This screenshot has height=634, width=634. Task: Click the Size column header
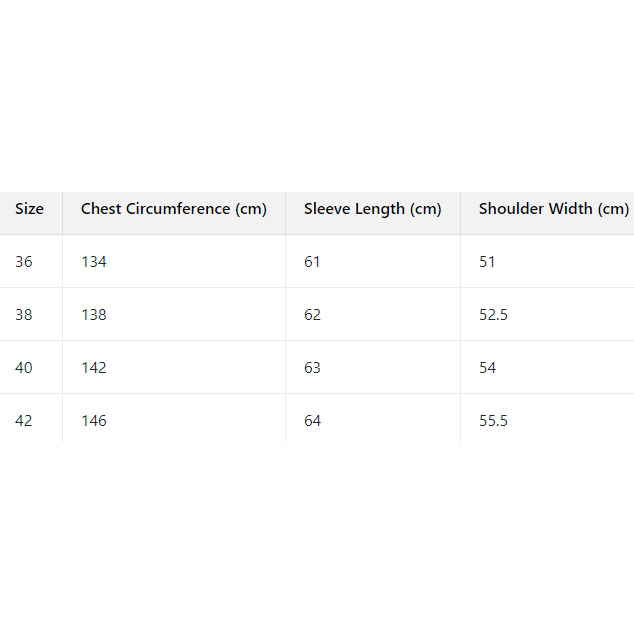pos(30,209)
